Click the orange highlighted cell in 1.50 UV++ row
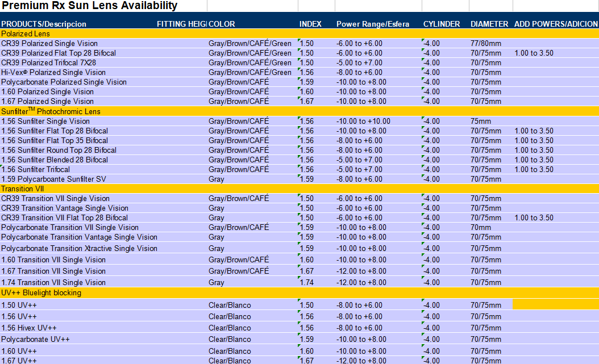Viewport: 599px width, 364px height. (555, 304)
